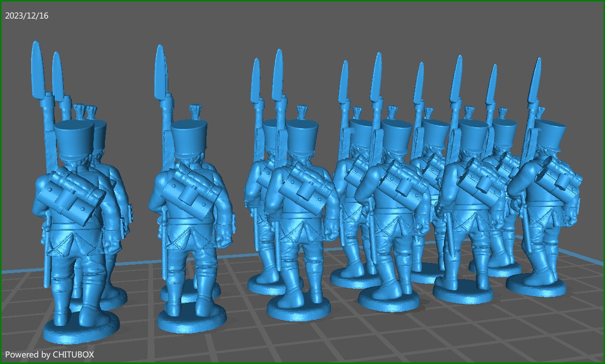Viewport: 605px width, 364px height.
Task: Click the "Powered by CHITUBOX" watermark text
Action: pos(49,354)
